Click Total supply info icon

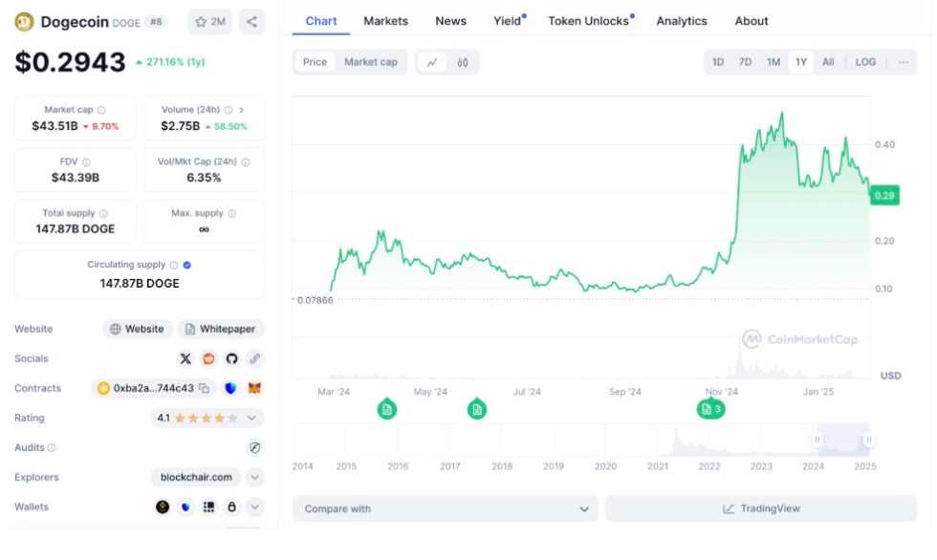(103, 213)
